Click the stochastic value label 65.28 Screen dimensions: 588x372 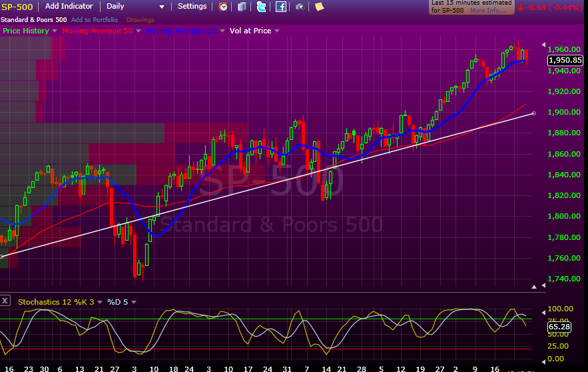[x=559, y=327]
